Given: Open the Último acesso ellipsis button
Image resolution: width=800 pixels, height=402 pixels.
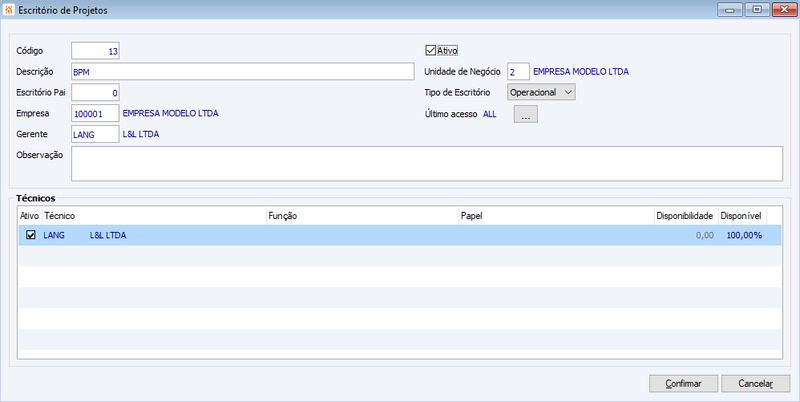Looking at the screenshot, I should [526, 114].
